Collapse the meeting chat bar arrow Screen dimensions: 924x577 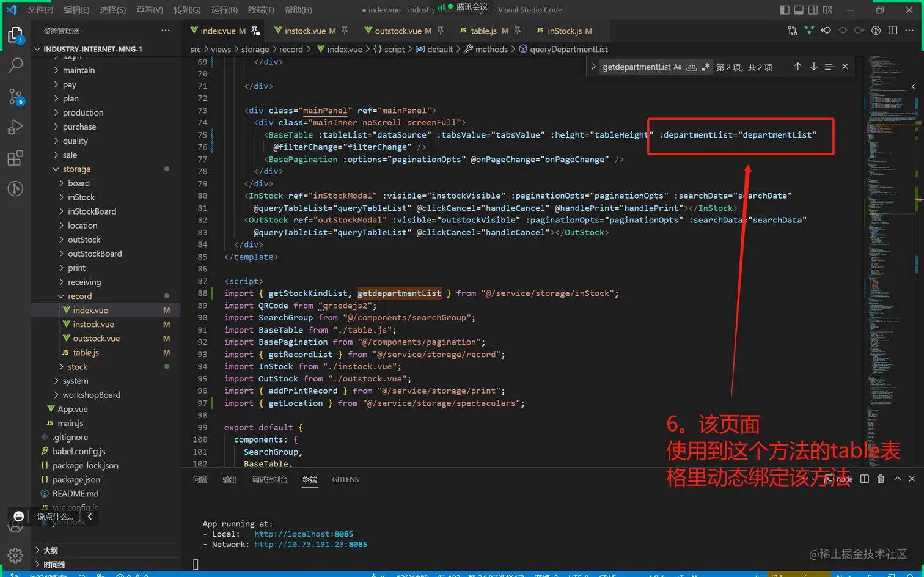pyautogui.click(x=89, y=516)
